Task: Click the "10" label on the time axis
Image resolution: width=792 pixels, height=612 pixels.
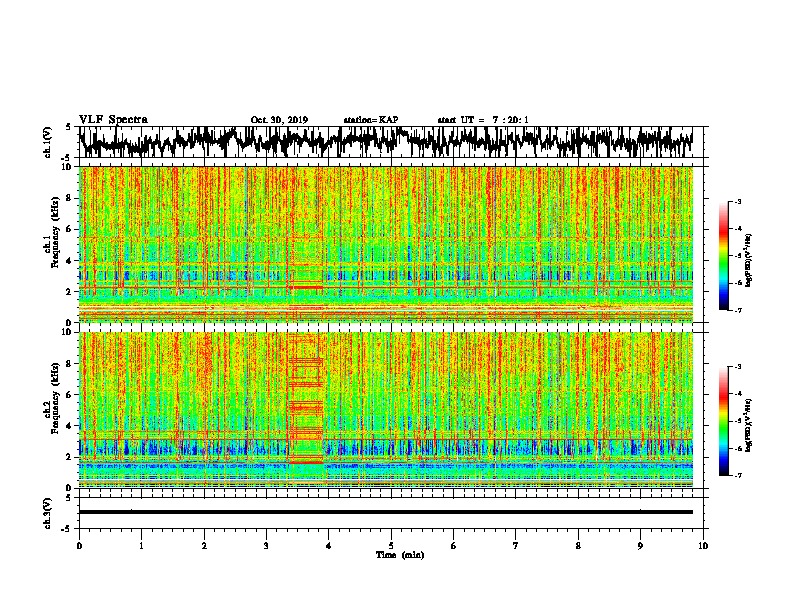Action: pyautogui.click(x=703, y=546)
